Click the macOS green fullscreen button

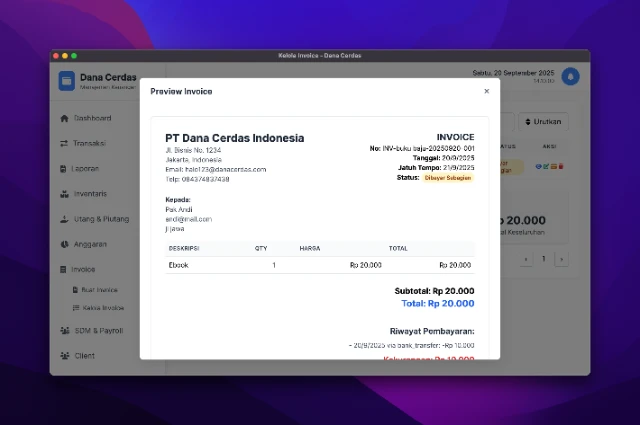(x=74, y=56)
